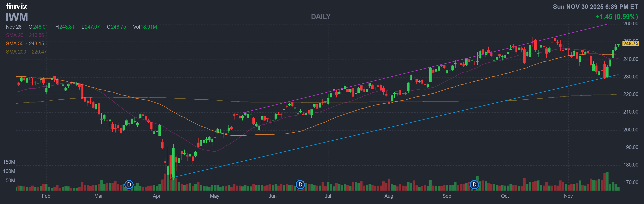
Task: Select the IWM ticker symbol
Action: (17, 17)
